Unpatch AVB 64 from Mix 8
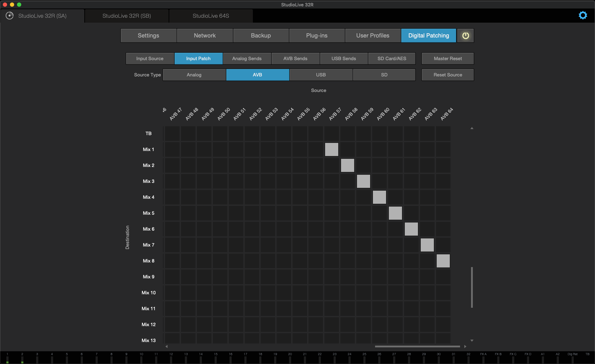This screenshot has height=364, width=595. point(443,261)
